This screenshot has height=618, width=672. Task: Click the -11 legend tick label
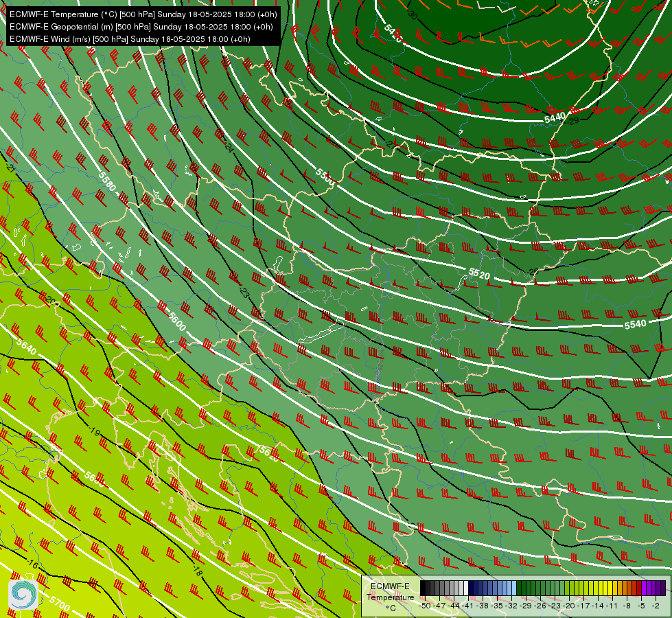tap(612, 606)
